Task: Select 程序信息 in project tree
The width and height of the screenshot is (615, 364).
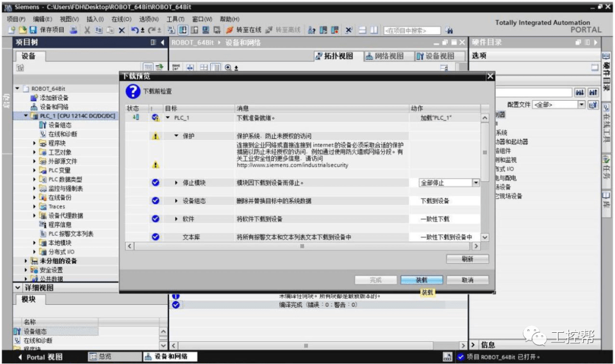Action: 60,225
